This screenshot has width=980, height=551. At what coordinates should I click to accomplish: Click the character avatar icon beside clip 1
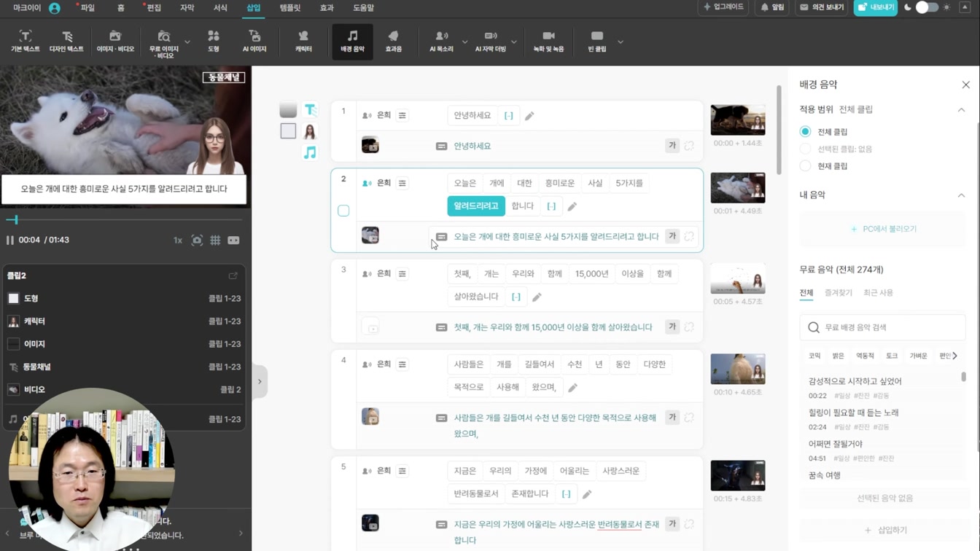pos(310,131)
